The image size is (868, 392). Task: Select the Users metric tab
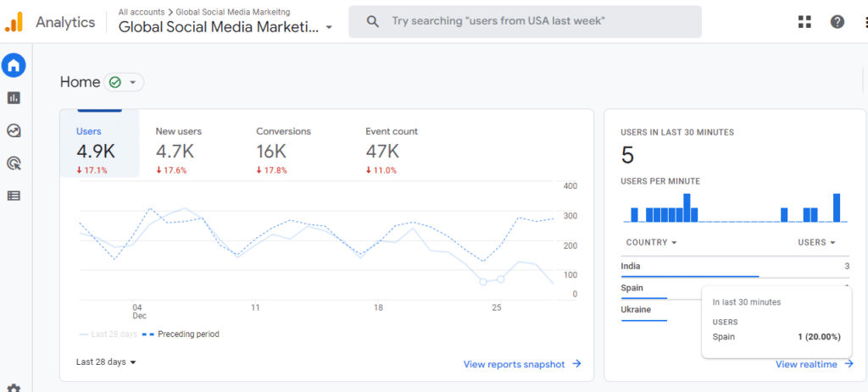click(100, 144)
